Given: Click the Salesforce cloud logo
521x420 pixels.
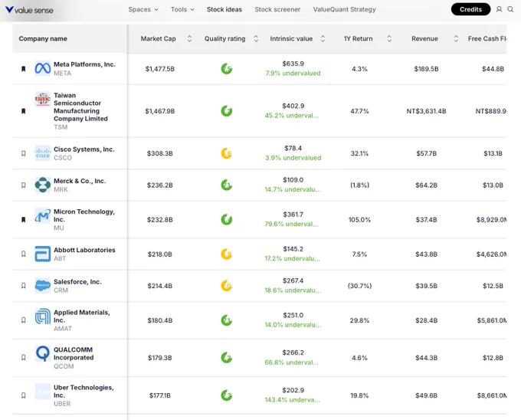Looking at the screenshot, I should coord(43,285).
